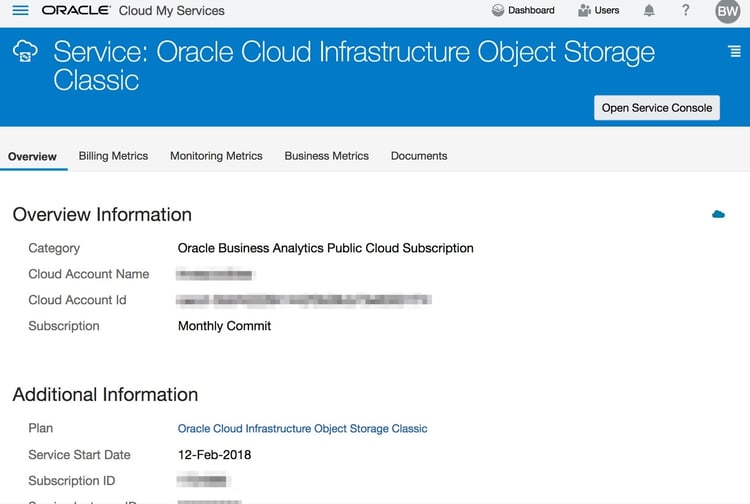Click the 'Service Start Date' label
This screenshot has height=504, width=750.
79,455
